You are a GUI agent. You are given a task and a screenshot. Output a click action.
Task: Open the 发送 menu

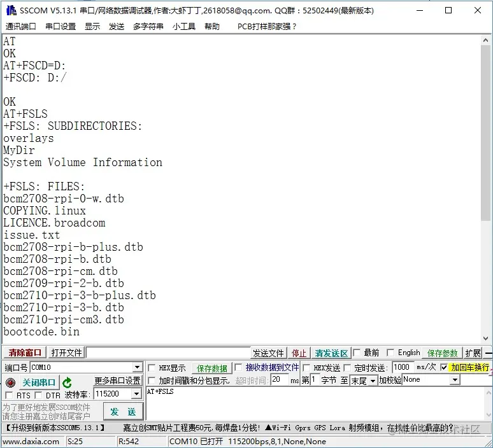(117, 26)
